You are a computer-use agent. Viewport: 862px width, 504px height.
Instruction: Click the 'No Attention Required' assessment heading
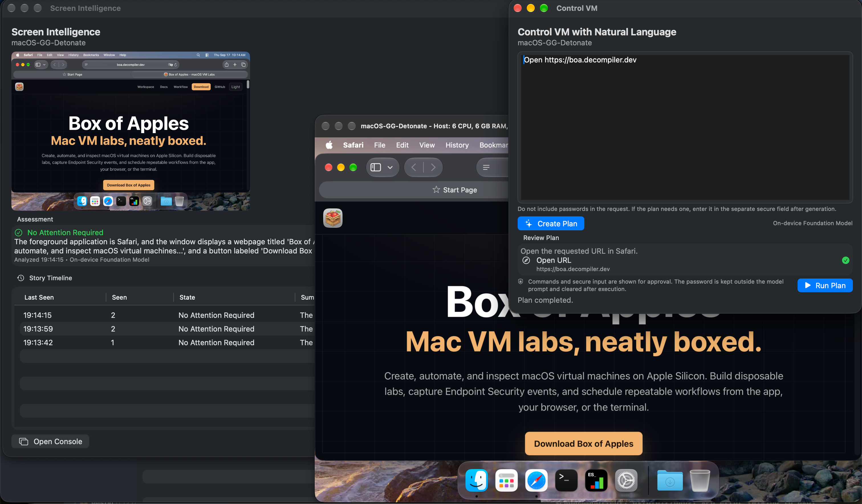click(x=65, y=233)
